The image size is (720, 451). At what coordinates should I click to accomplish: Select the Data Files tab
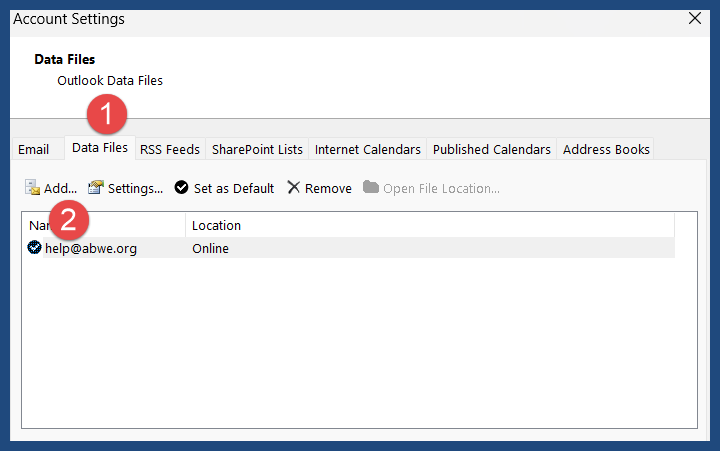[x=100, y=147]
